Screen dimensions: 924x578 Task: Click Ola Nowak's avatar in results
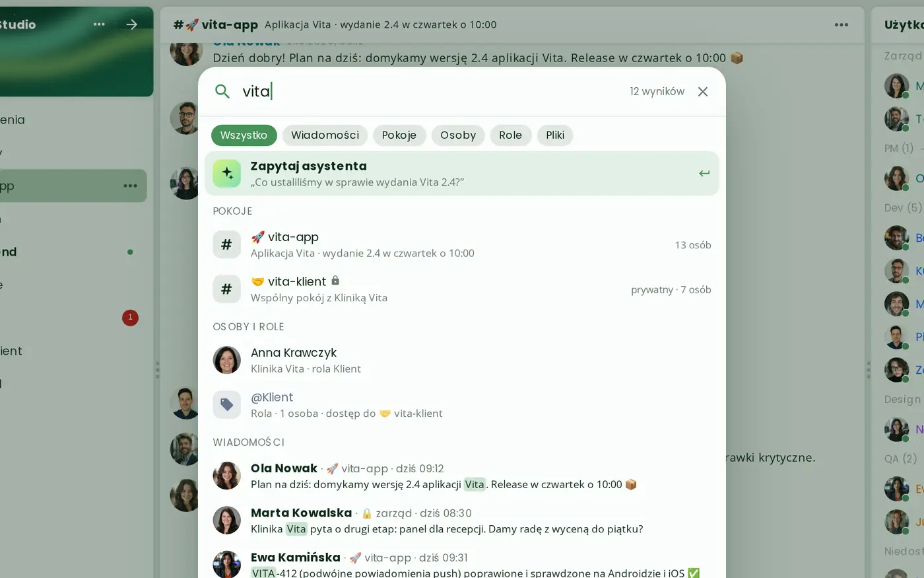[226, 476]
